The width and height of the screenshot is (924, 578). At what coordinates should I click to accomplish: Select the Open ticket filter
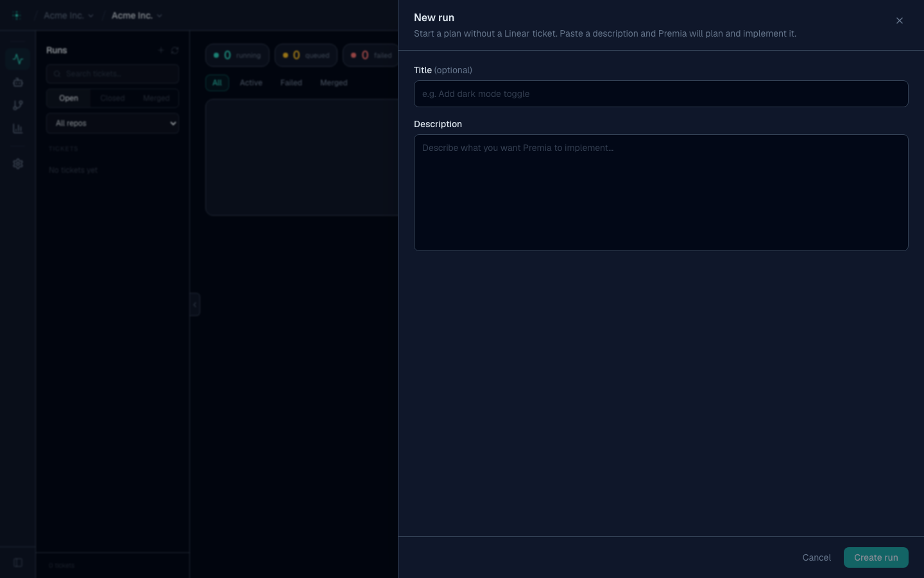click(69, 98)
